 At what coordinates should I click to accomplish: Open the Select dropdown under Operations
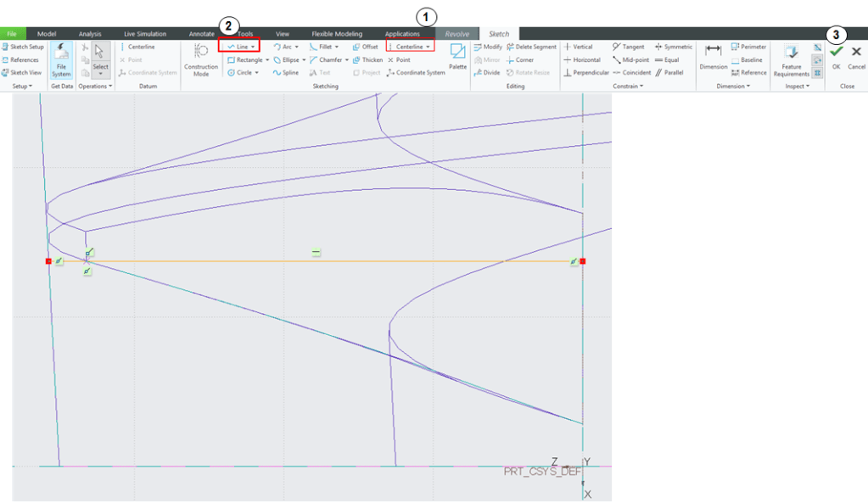click(101, 74)
